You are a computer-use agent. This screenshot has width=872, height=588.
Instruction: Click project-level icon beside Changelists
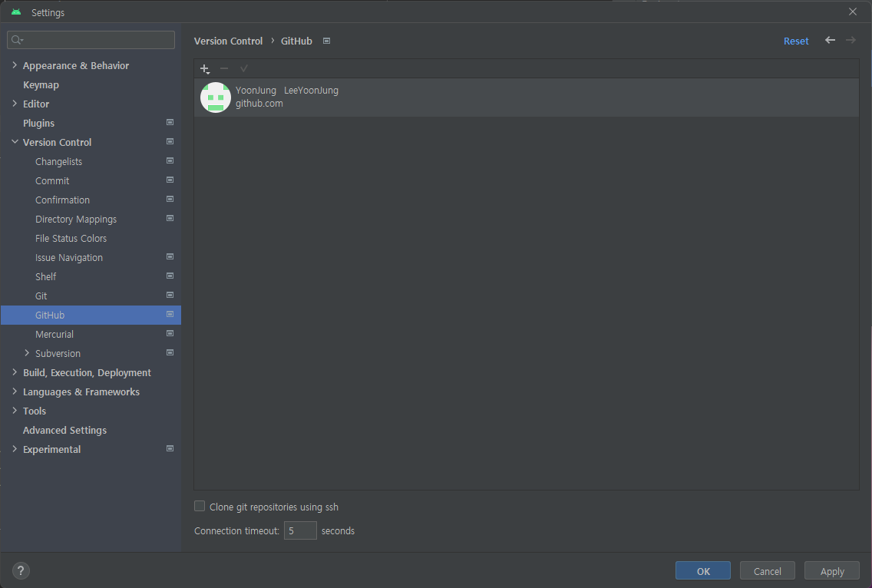pyautogui.click(x=170, y=160)
